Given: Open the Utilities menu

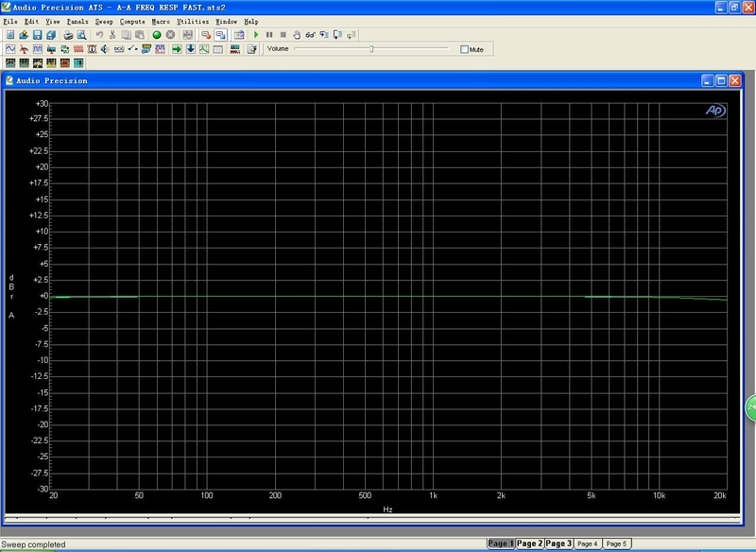Looking at the screenshot, I should [193, 22].
